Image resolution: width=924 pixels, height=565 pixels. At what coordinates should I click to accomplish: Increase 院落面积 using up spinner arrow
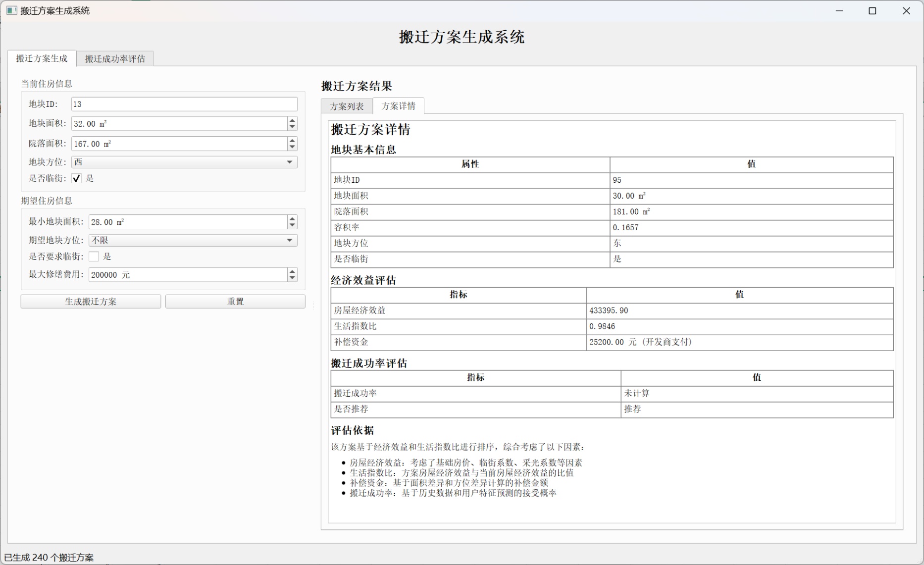coord(292,140)
